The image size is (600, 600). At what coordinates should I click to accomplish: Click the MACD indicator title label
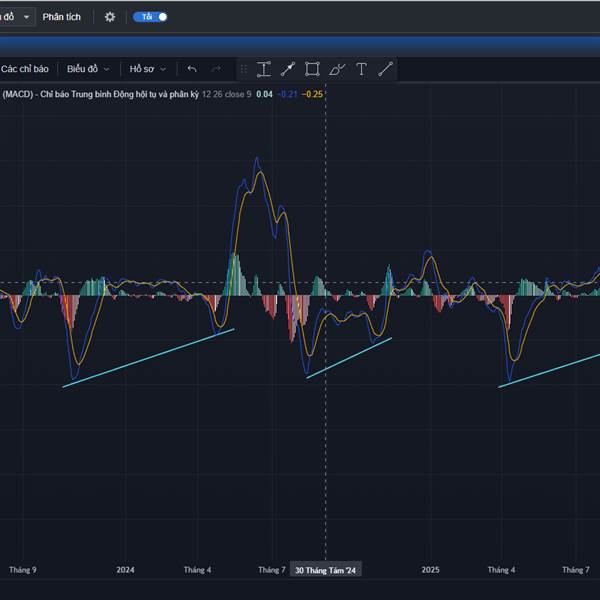click(100, 94)
